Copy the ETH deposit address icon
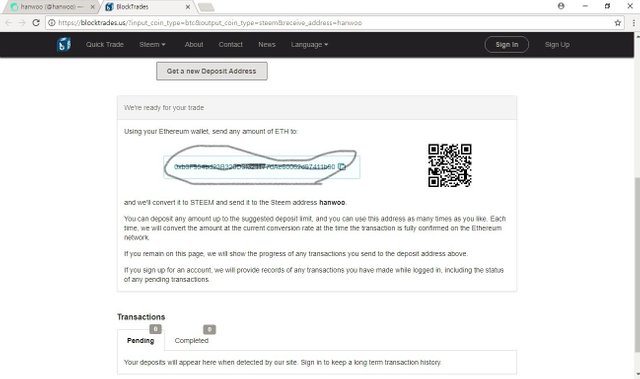The image size is (640, 379). tap(342, 166)
